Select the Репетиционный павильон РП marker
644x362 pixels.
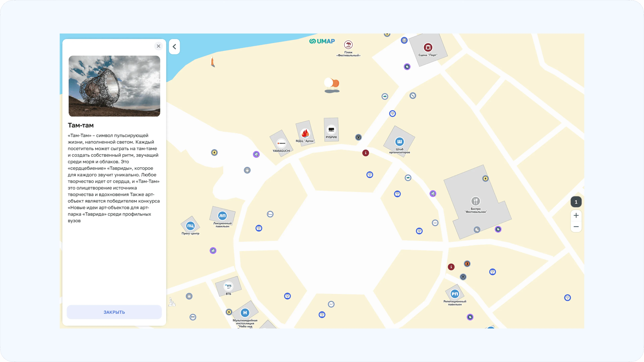click(455, 294)
